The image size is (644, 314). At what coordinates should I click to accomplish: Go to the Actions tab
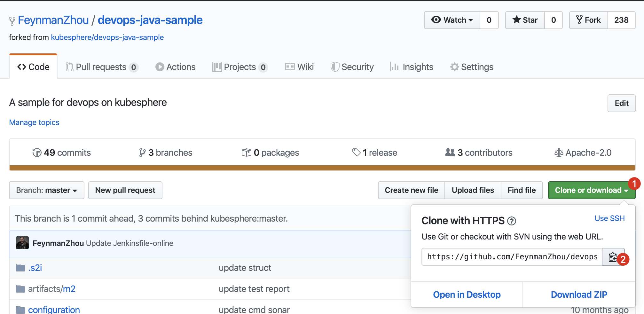pyautogui.click(x=176, y=67)
